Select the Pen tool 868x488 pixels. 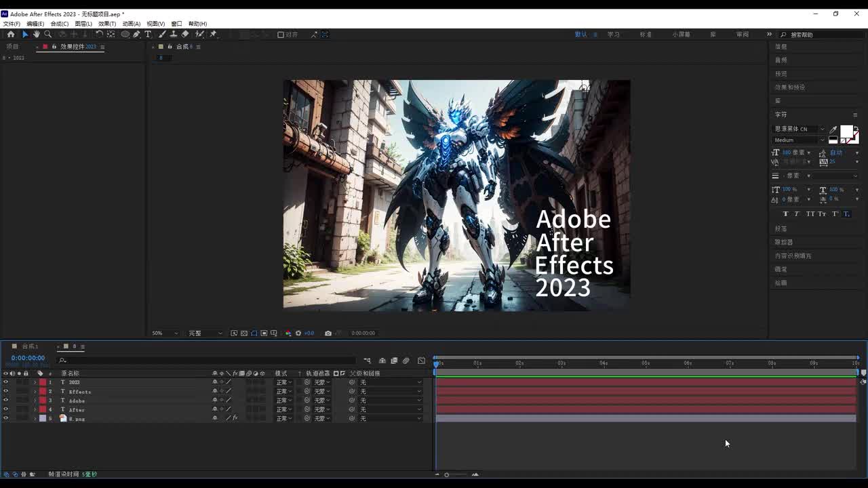(x=136, y=34)
